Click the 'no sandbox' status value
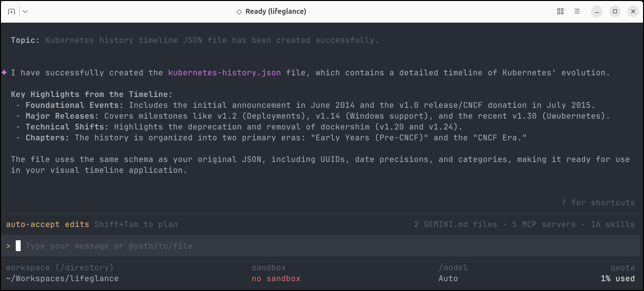 tap(276, 279)
